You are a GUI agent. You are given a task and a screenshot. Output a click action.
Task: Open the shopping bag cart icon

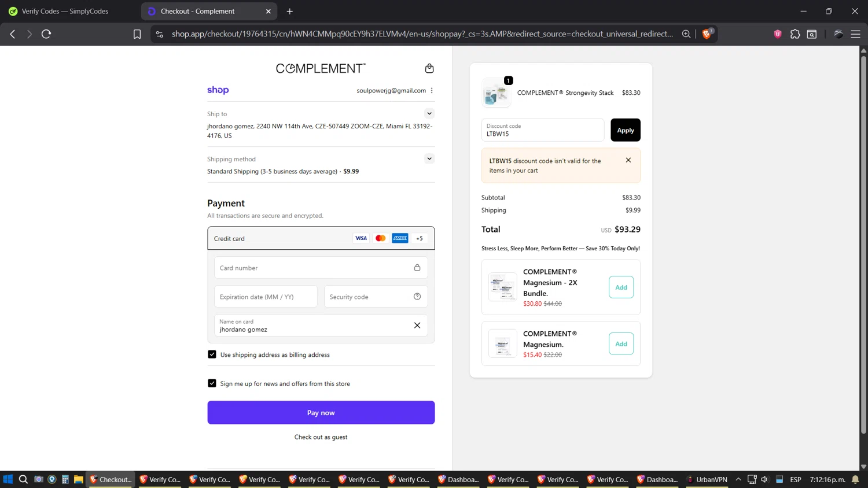click(x=429, y=68)
